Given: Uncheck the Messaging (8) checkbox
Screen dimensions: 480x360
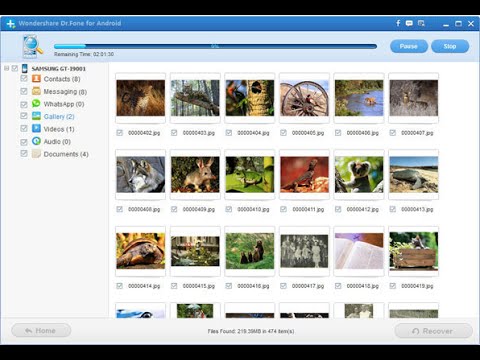Looking at the screenshot, I should coord(24,91).
